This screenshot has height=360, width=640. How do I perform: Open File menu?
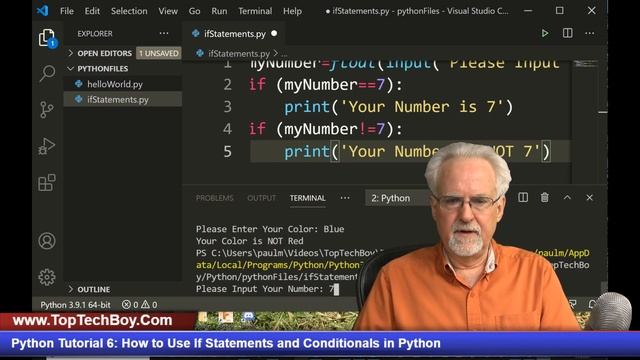click(x=67, y=11)
